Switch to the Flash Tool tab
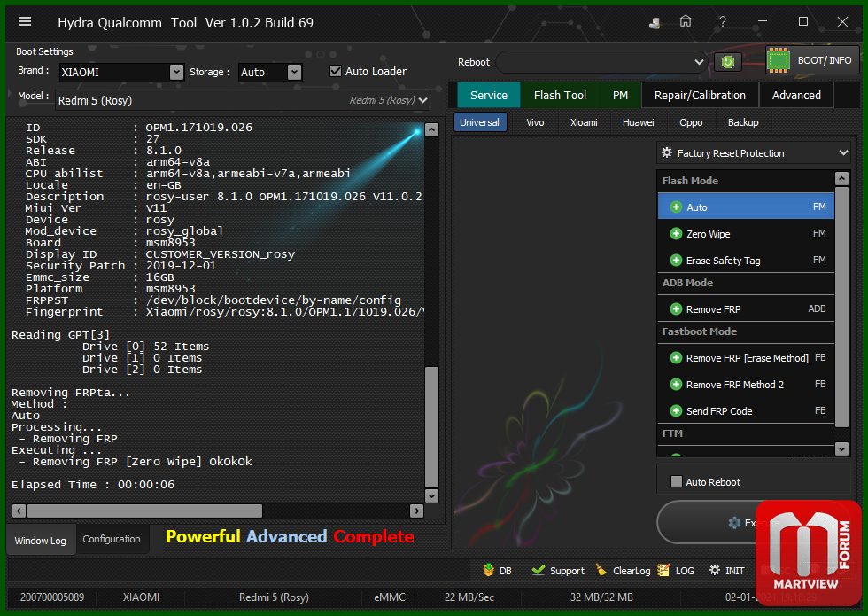This screenshot has width=868, height=616. (x=560, y=96)
